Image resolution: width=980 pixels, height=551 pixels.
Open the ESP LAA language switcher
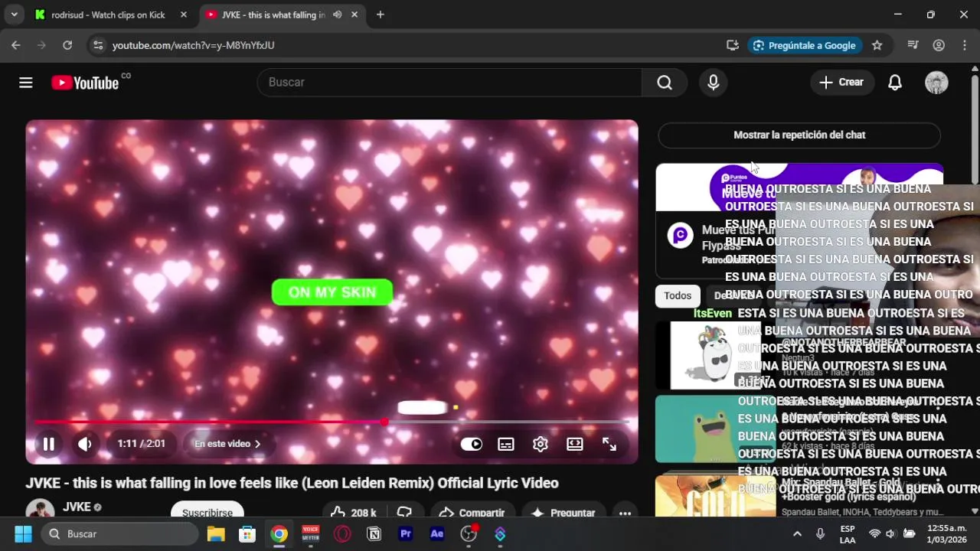pyautogui.click(x=848, y=534)
